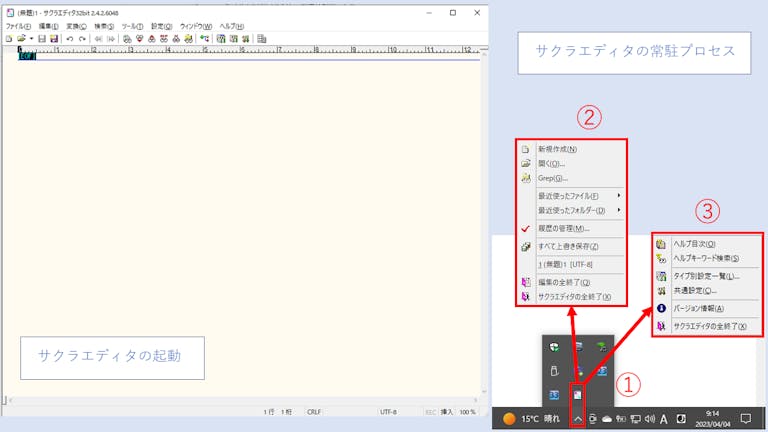Choose ヘルプキーワード検索(S) in right menu
Image resolution: width=768 pixels, height=432 pixels.
pos(707,258)
